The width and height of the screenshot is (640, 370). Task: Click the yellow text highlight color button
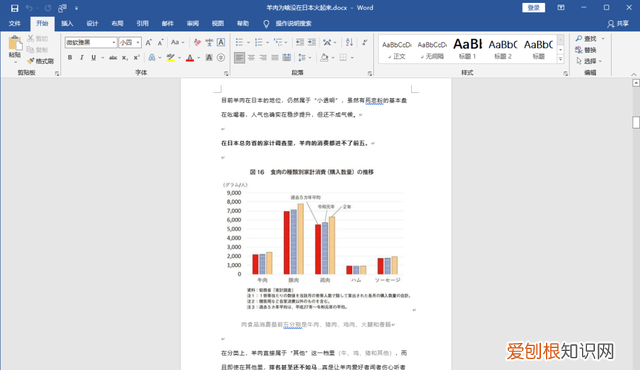pyautogui.click(x=171, y=58)
